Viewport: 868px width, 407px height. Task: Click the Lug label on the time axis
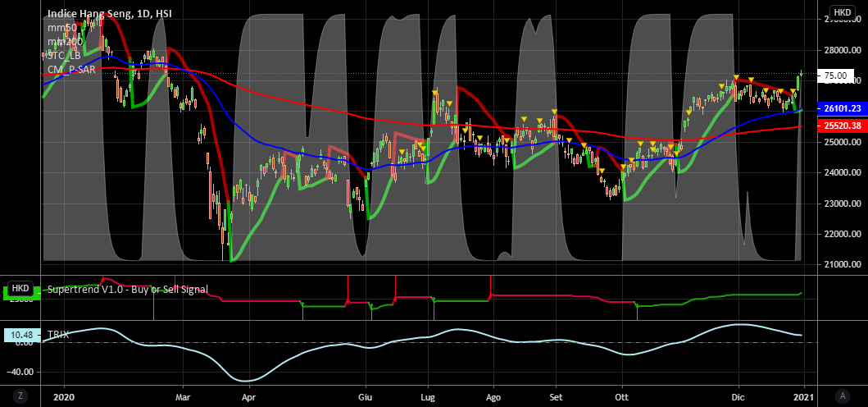coord(428,395)
